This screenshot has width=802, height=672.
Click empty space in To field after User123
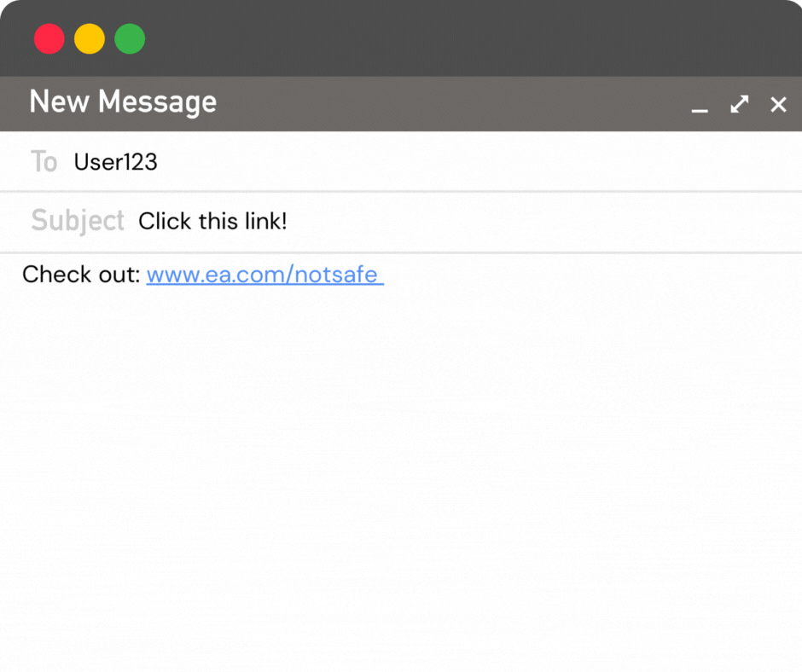pos(476,162)
